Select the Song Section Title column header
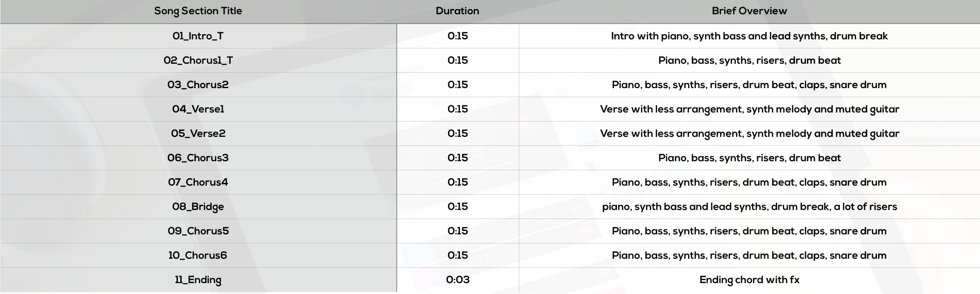This screenshot has height=294, width=980. [198, 11]
